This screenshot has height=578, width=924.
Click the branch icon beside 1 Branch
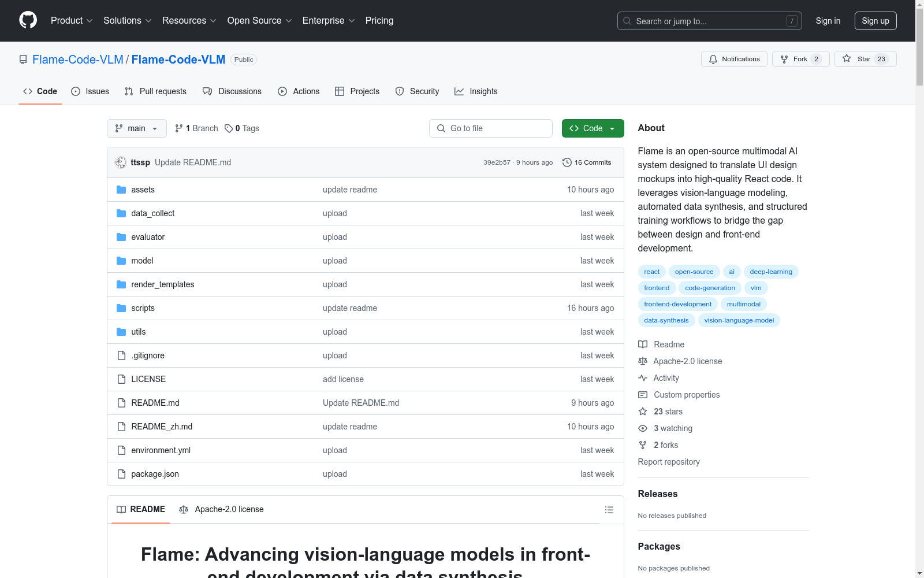click(179, 128)
